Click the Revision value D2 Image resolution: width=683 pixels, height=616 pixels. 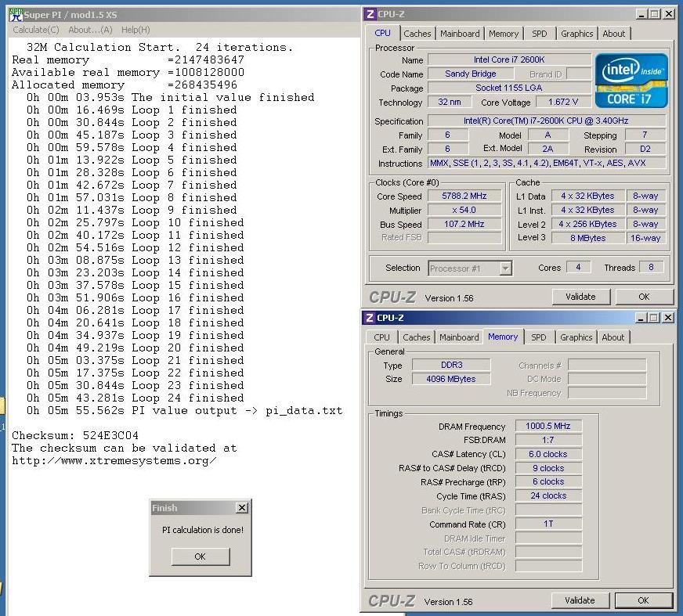[645, 149]
